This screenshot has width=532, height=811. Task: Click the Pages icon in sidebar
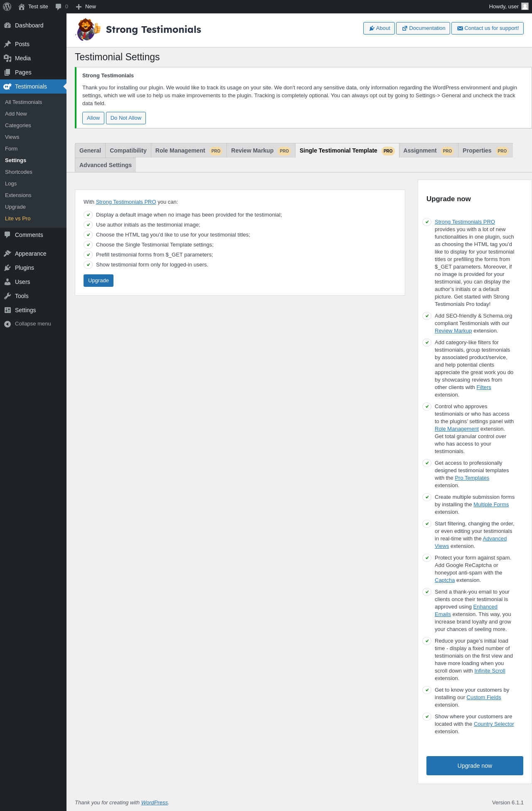pyautogui.click(x=7, y=72)
